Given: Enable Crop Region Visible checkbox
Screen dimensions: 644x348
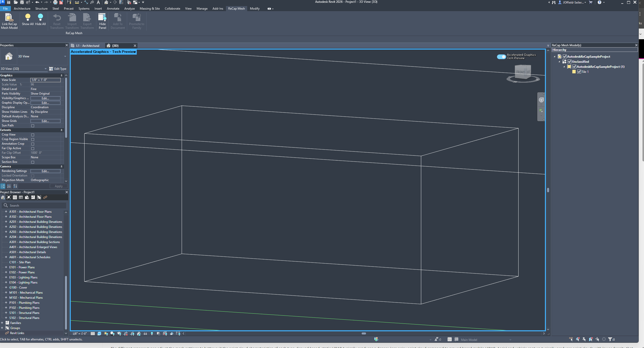Looking at the screenshot, I should [x=33, y=139].
